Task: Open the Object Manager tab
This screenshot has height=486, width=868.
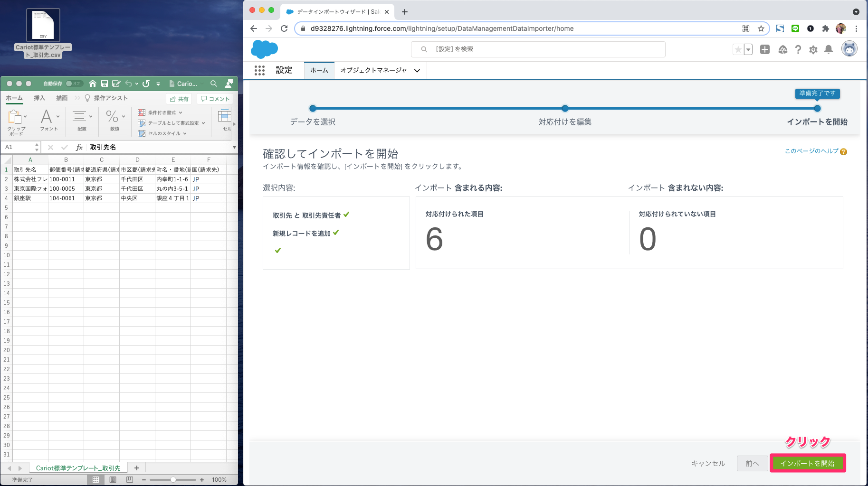Action: [x=373, y=70]
